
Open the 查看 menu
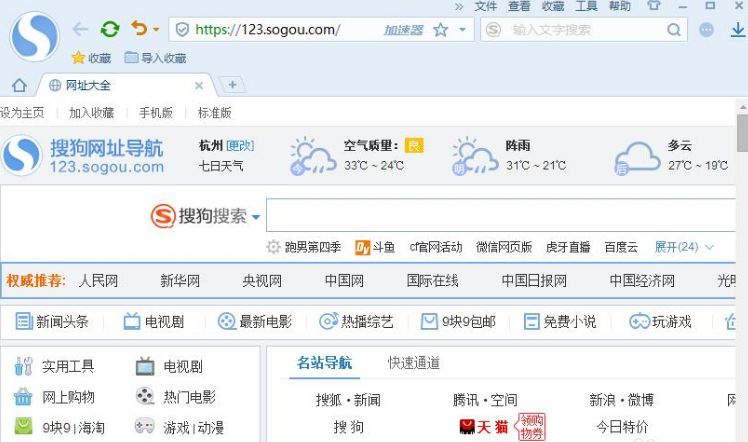click(x=519, y=6)
